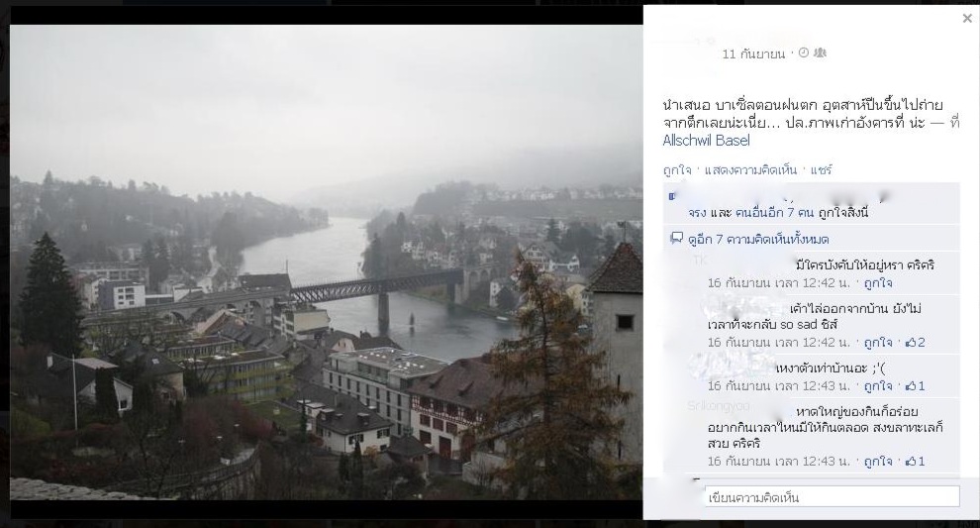Share the photo with the แชร์ link
This screenshot has height=528, width=980.
click(822, 170)
